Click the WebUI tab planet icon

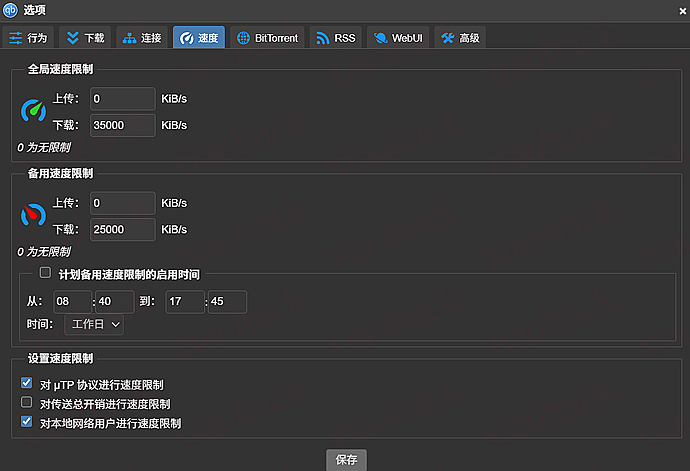coord(380,38)
